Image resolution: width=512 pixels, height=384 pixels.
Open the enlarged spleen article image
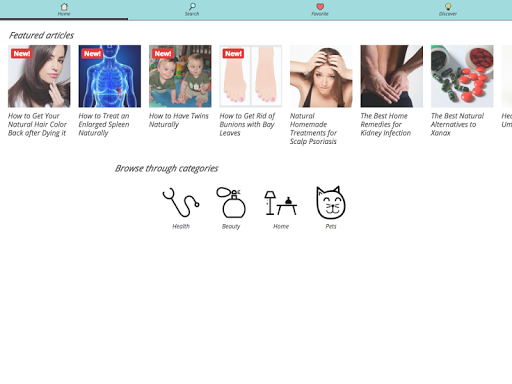(x=110, y=76)
